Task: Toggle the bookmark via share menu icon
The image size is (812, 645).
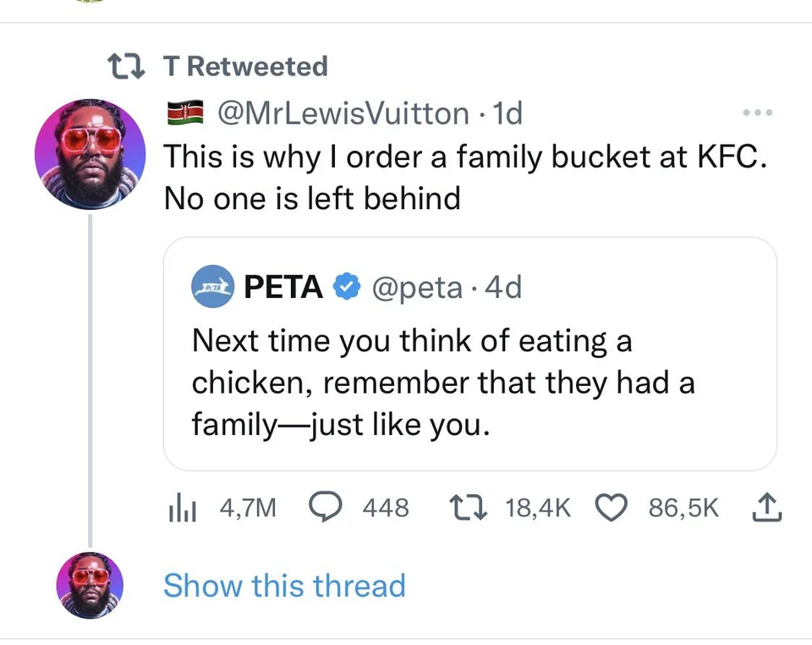Action: (x=766, y=507)
